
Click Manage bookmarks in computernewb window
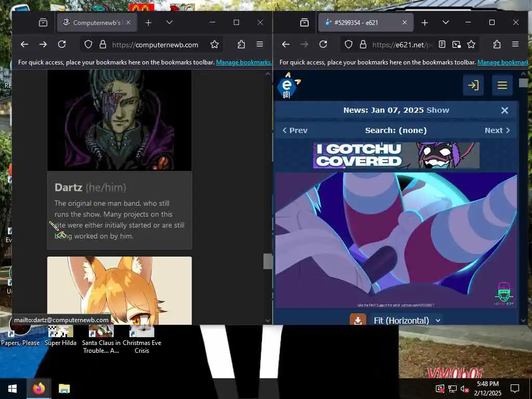[243, 62]
